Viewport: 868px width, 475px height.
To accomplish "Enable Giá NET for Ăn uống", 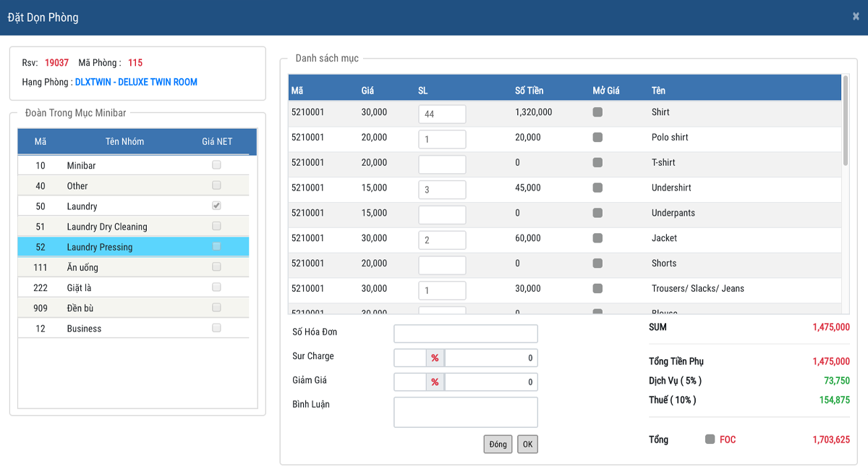I will tap(216, 266).
